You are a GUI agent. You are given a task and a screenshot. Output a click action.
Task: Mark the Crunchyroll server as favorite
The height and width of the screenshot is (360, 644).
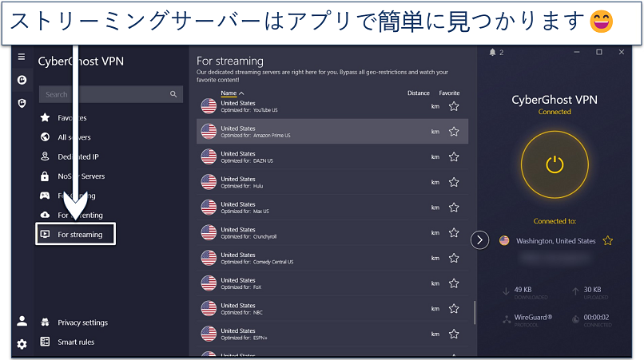pos(454,233)
